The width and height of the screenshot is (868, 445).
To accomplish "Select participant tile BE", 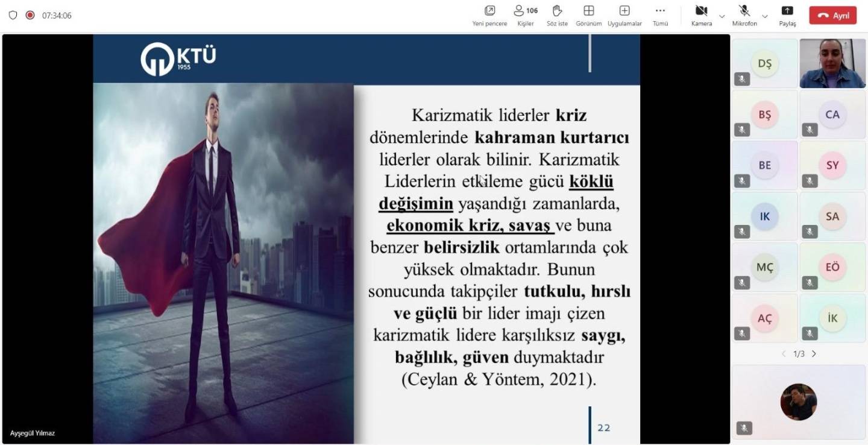I will [x=765, y=165].
